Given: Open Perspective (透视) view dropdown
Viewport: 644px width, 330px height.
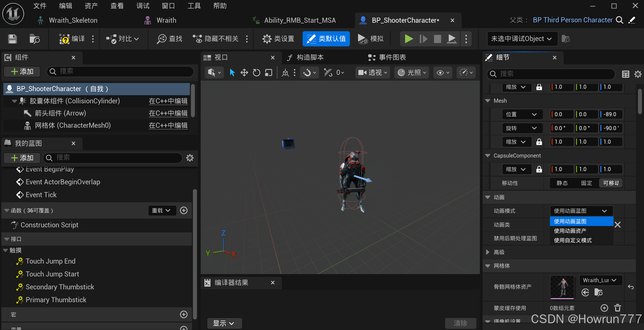Looking at the screenshot, I should pos(373,73).
